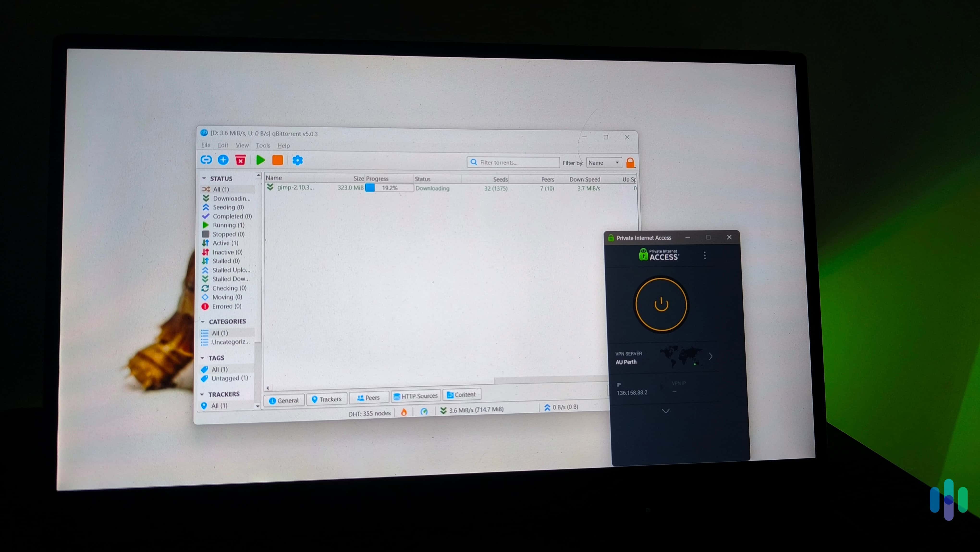
Task: Select the Untagged filter tag
Action: 229,378
